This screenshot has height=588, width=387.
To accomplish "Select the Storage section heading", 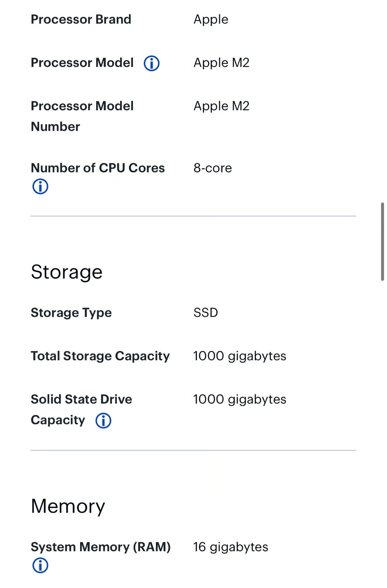I will [67, 272].
